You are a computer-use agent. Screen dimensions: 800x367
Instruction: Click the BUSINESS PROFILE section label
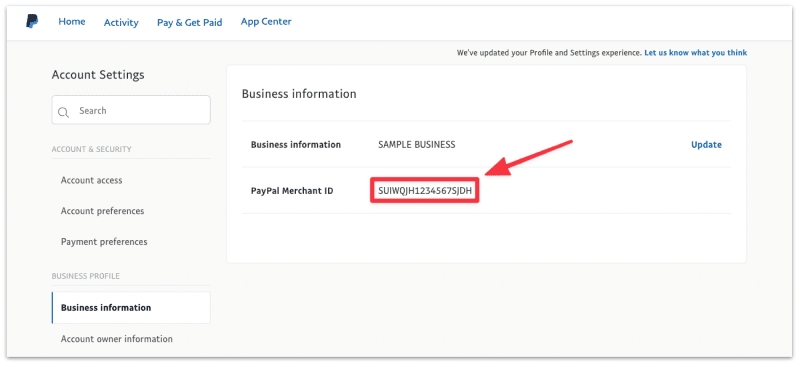click(x=86, y=276)
